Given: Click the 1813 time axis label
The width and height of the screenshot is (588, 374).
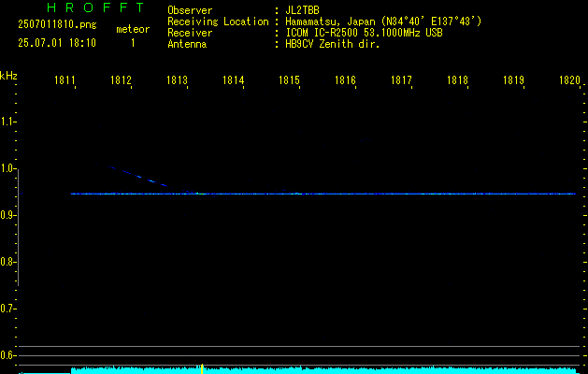Looking at the screenshot, I should click(177, 80).
